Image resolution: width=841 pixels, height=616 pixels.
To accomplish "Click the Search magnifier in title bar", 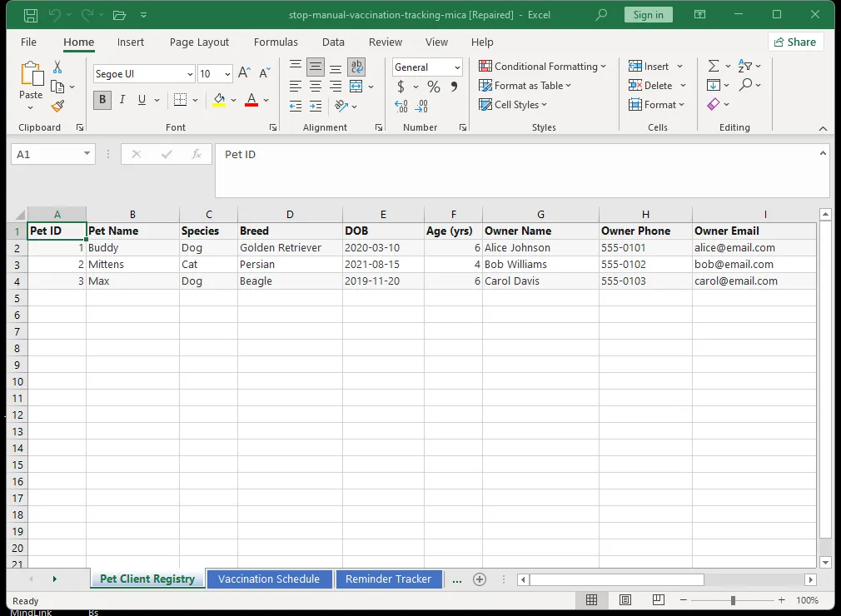I will point(601,14).
